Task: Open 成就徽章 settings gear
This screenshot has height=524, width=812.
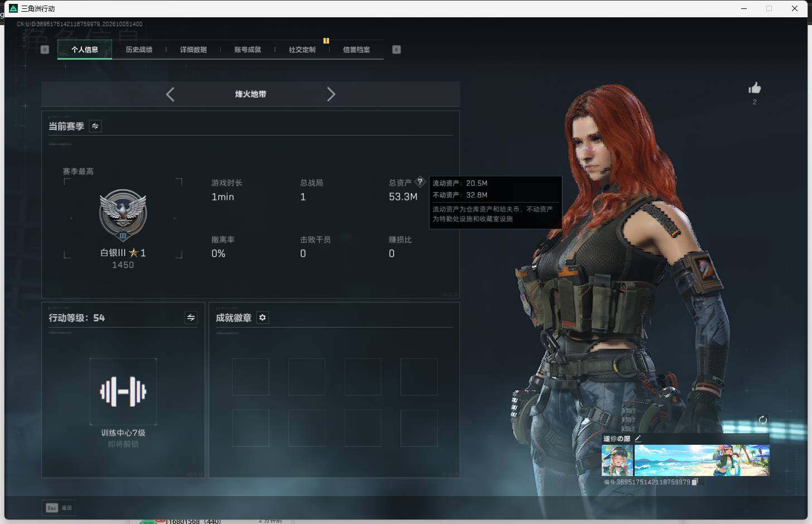Action: coord(263,318)
